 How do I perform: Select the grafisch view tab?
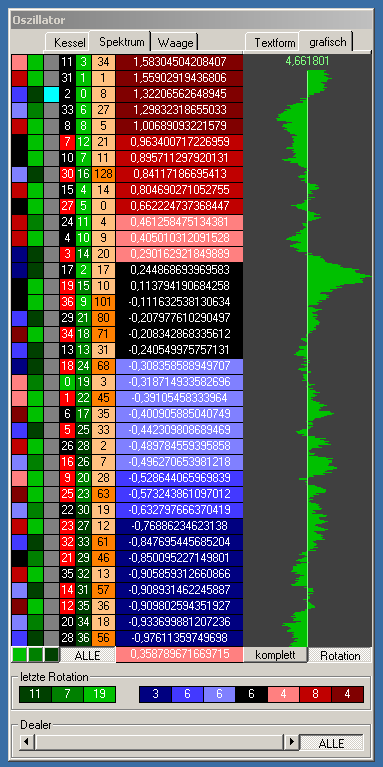[x=327, y=42]
